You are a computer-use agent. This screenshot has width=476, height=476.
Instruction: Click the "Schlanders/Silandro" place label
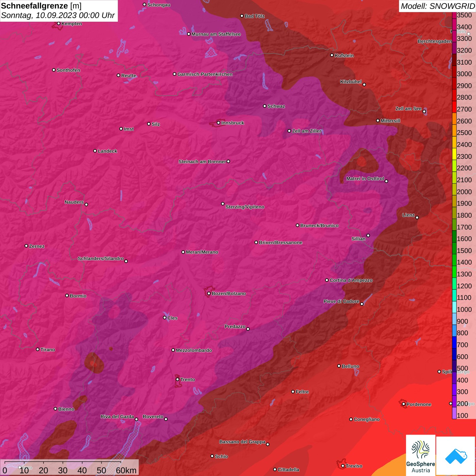point(101,258)
